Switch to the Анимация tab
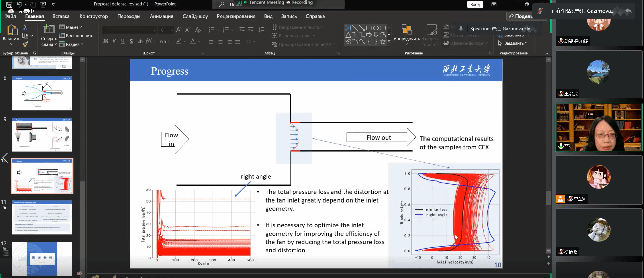The image size is (644, 278). coord(162,16)
